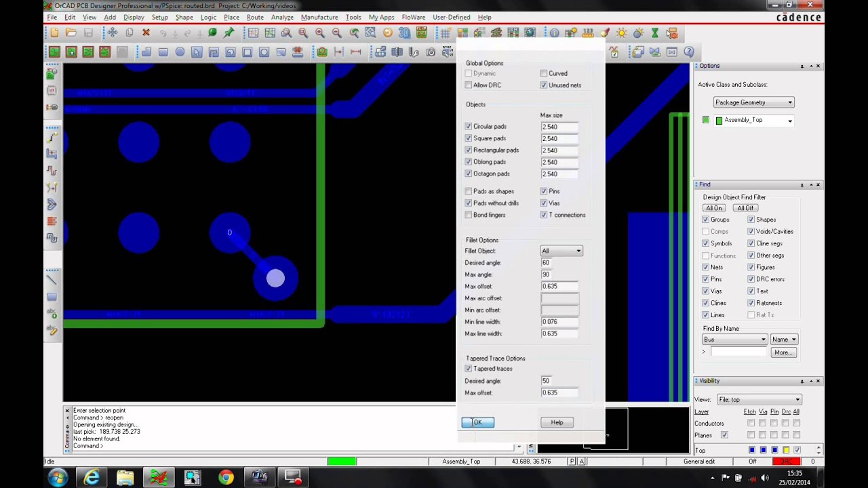The image size is (868, 488).
Task: Uncheck the Tapered traces checkbox
Action: [469, 369]
